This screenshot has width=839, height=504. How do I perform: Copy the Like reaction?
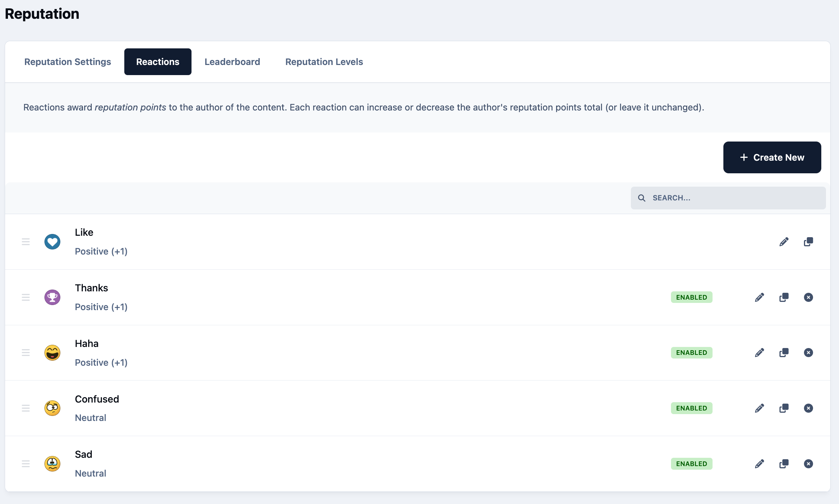808,242
